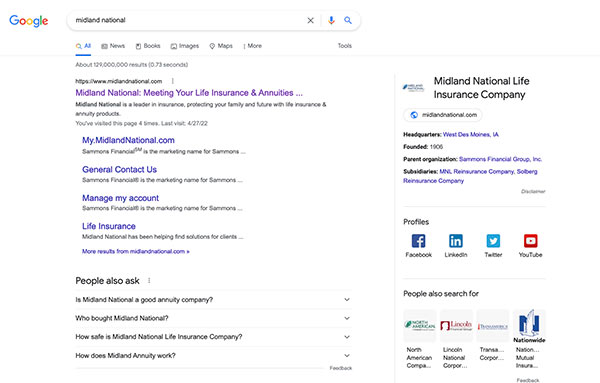Expand 'How safe is Midland National Life Insurance Company?'
This screenshot has width=600, height=383.
[x=214, y=337]
